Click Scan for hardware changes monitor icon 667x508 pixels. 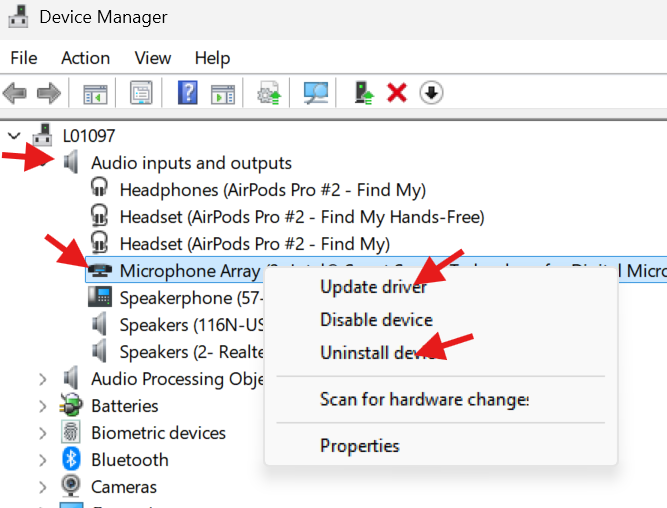[316, 94]
